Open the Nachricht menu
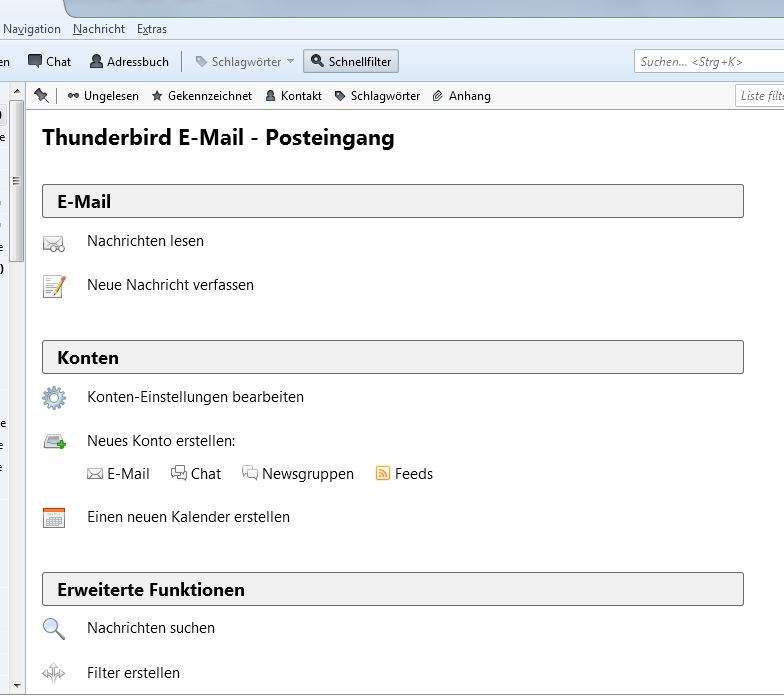The width and height of the screenshot is (784, 696). tap(98, 29)
